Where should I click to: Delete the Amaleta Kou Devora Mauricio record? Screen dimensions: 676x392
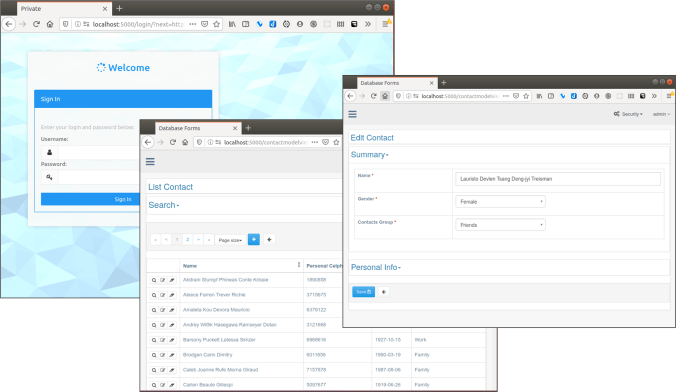[172, 310]
